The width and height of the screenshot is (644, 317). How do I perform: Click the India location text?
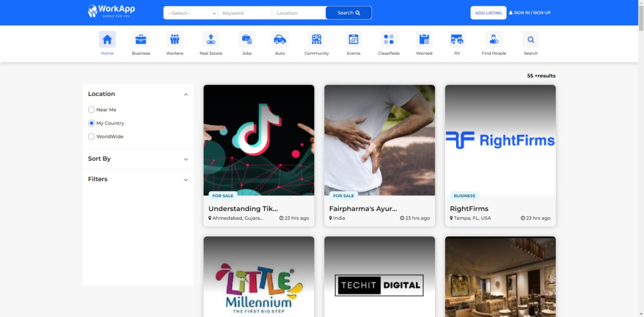click(x=339, y=218)
